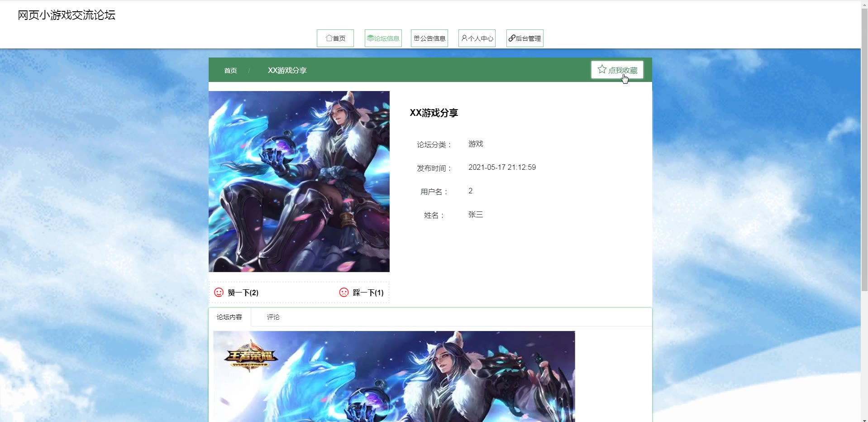Click the XX游戏分享 post heading
The width and height of the screenshot is (868, 422).
tap(434, 113)
